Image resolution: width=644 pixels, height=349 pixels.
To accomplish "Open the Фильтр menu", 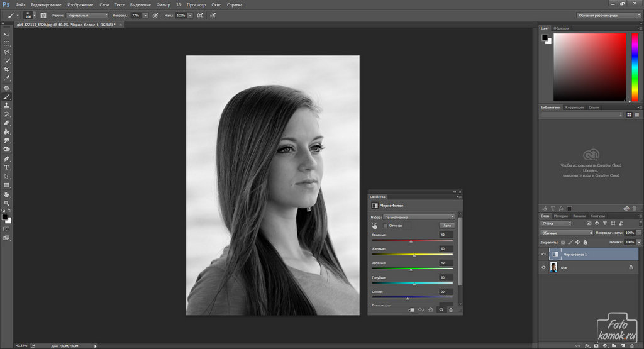I will pyautogui.click(x=163, y=5).
